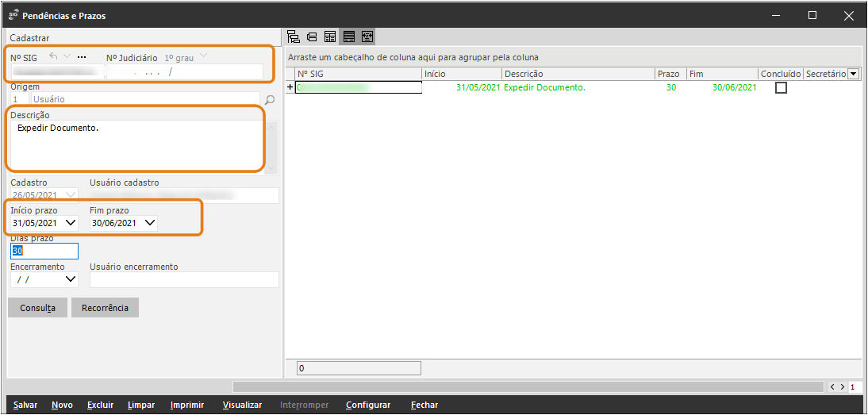Sort by the Descrição column header
The image size is (868, 415).
coord(578,74)
